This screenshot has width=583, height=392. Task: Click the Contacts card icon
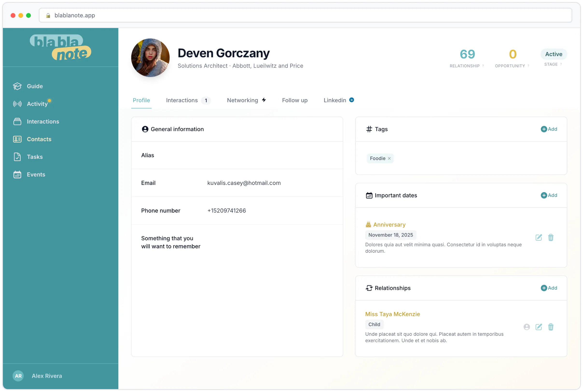(x=17, y=139)
